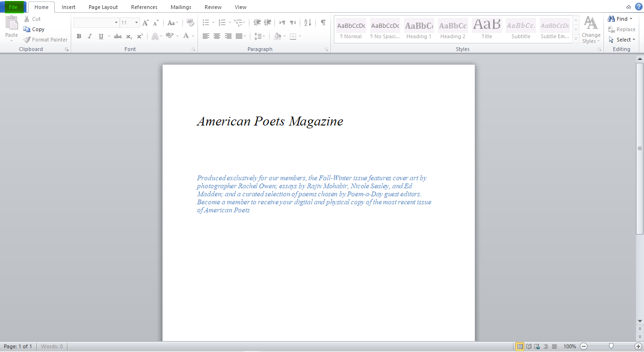Open the Clipboard pane launcher
This screenshot has height=352, width=644.
[x=66, y=50]
